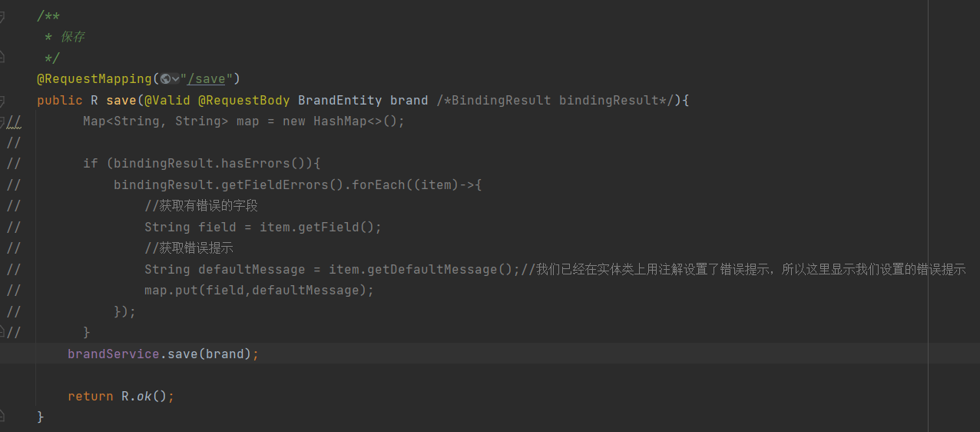The width and height of the screenshot is (980, 432).
Task: Click the @RequestBody annotation
Action: [x=243, y=101]
